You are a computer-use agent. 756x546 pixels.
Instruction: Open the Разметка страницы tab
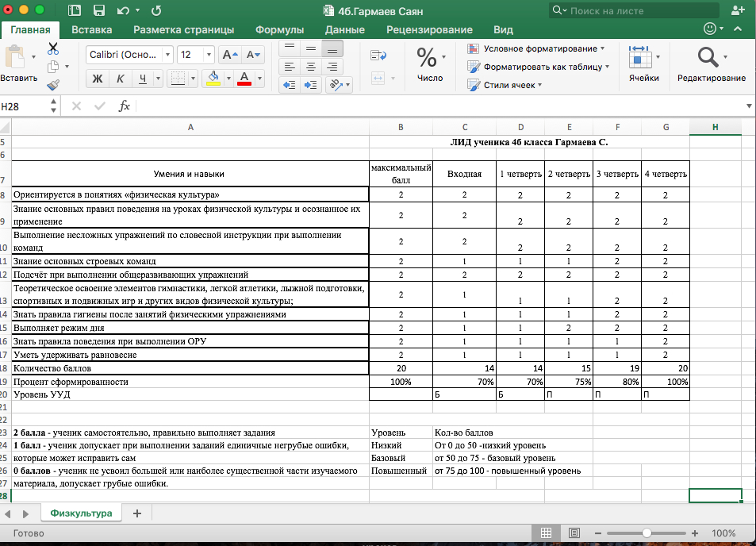click(184, 29)
